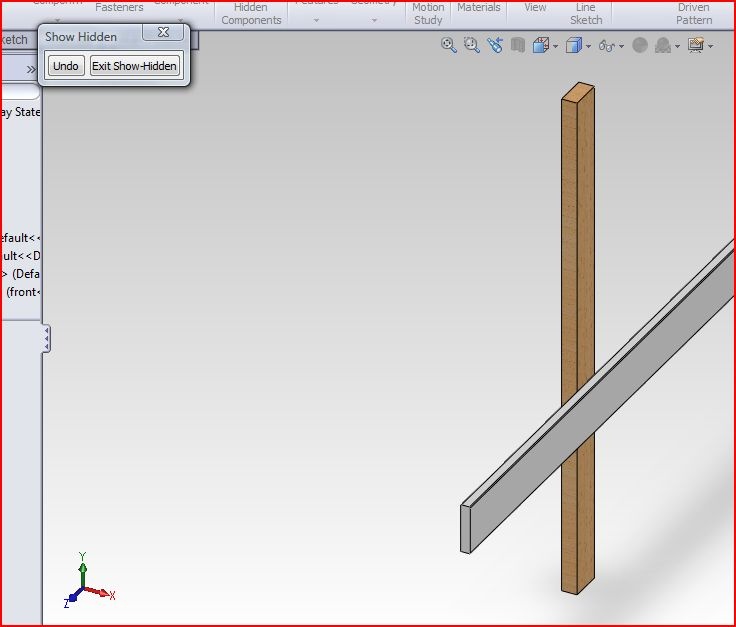Click the View Orientation cube icon
This screenshot has height=627, width=736.
coord(541,46)
